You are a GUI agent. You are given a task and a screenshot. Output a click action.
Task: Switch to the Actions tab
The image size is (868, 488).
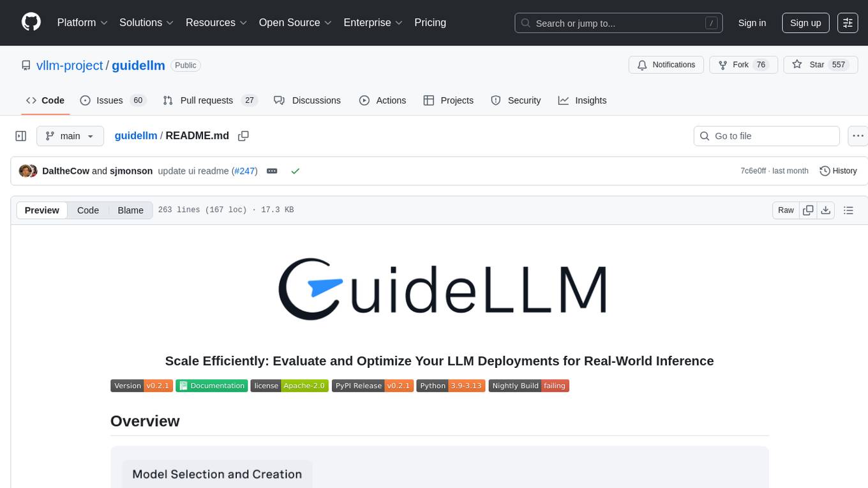(x=383, y=100)
